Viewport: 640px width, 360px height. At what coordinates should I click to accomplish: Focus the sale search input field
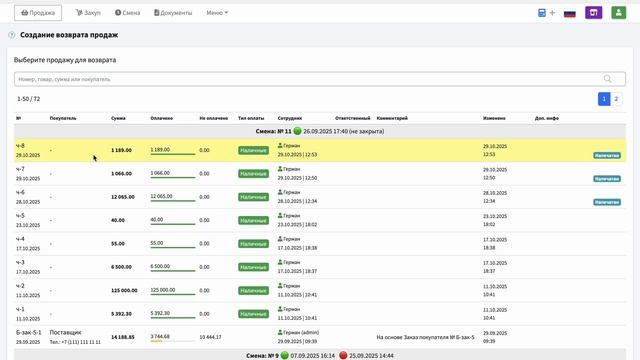pyautogui.click(x=320, y=79)
